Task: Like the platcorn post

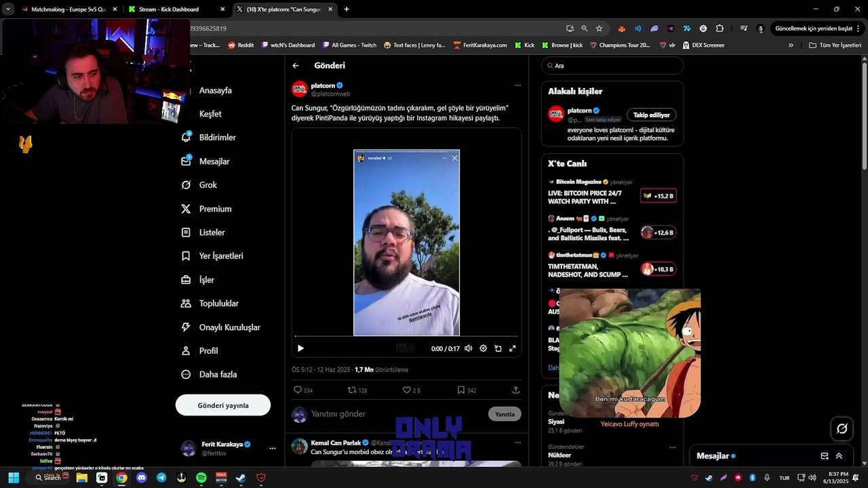Action: pos(412,390)
